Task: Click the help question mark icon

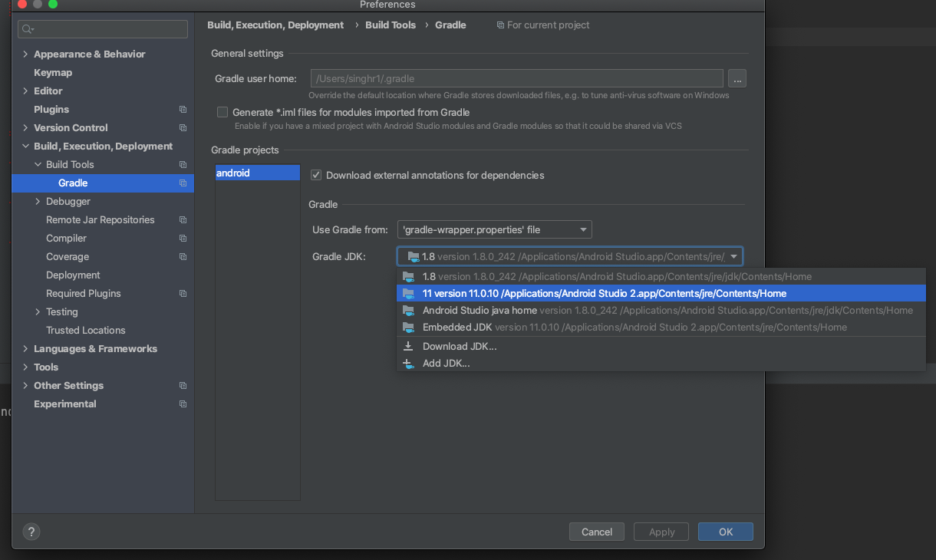Action: (x=31, y=532)
